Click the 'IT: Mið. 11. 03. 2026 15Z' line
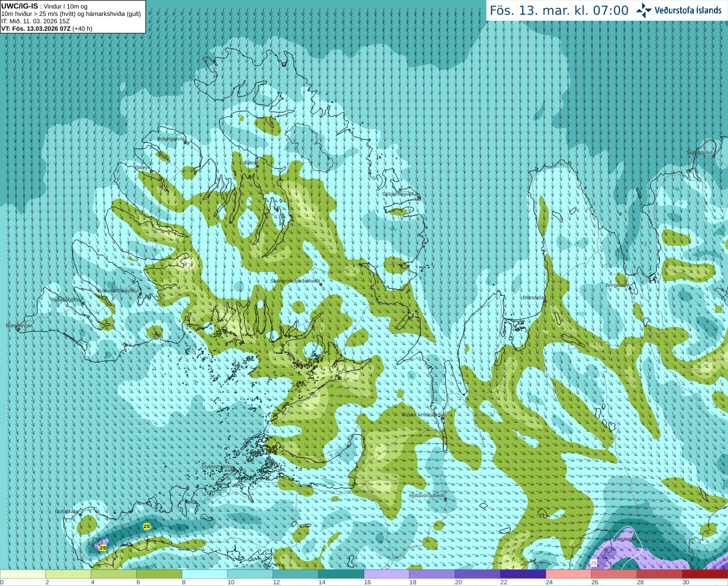728x586 pixels. click(35, 21)
